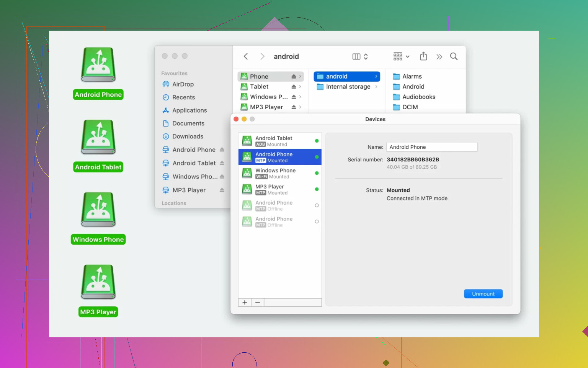Select Phone in Finder column list
Viewport: 588px width, 368px height.
point(271,77)
